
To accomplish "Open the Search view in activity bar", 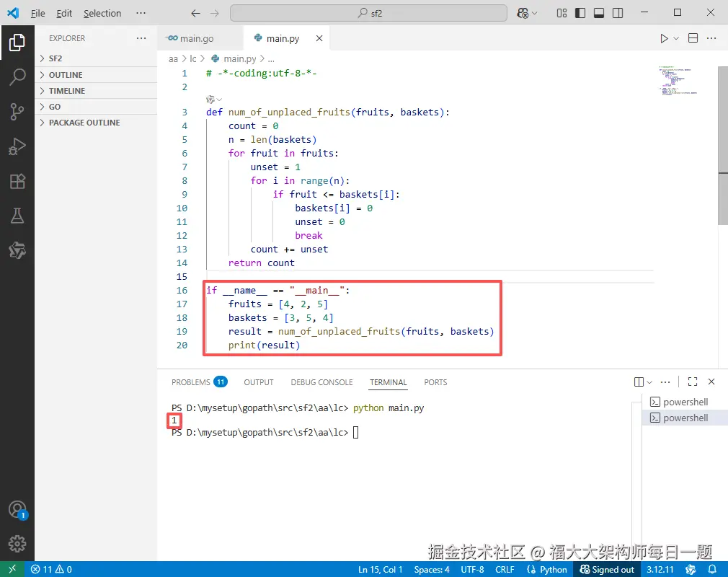I will [17, 76].
